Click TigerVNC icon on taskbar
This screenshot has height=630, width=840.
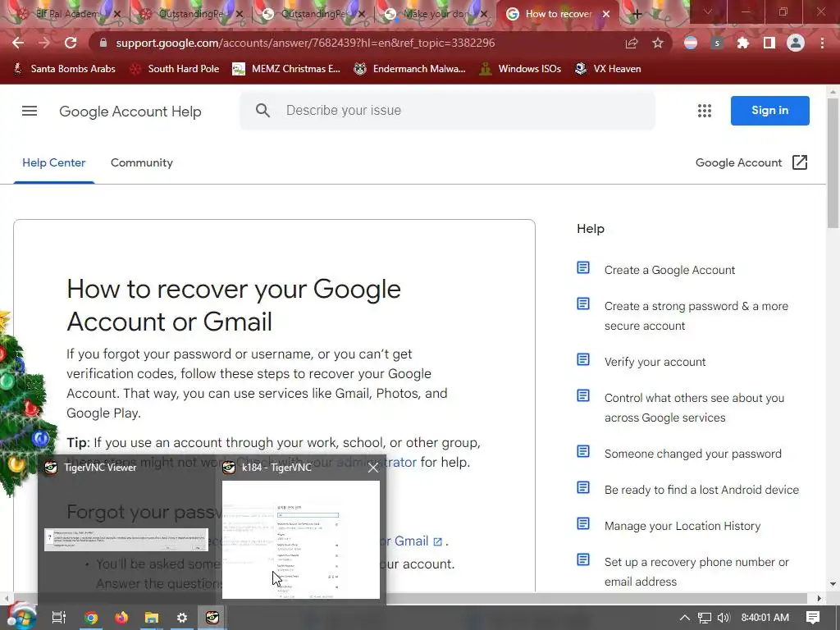212,618
